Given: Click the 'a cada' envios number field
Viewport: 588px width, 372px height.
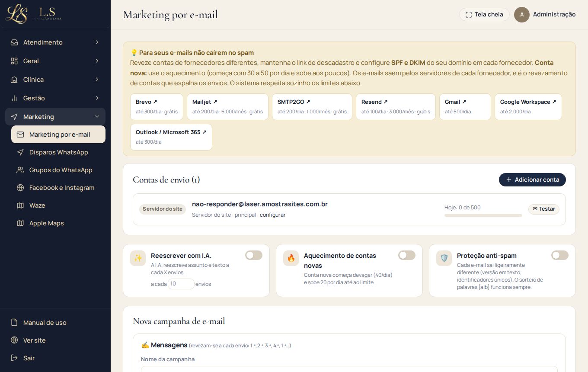Looking at the screenshot, I should 181,284.
